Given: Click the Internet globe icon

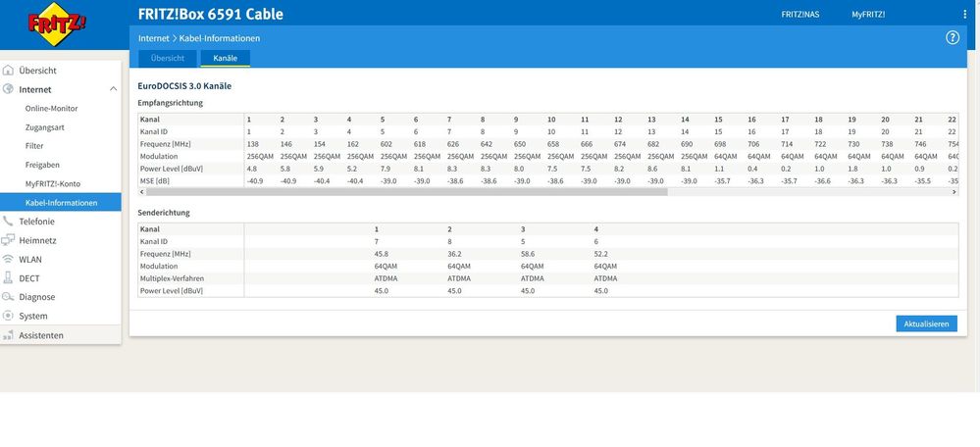Looking at the screenshot, I should tap(8, 89).
